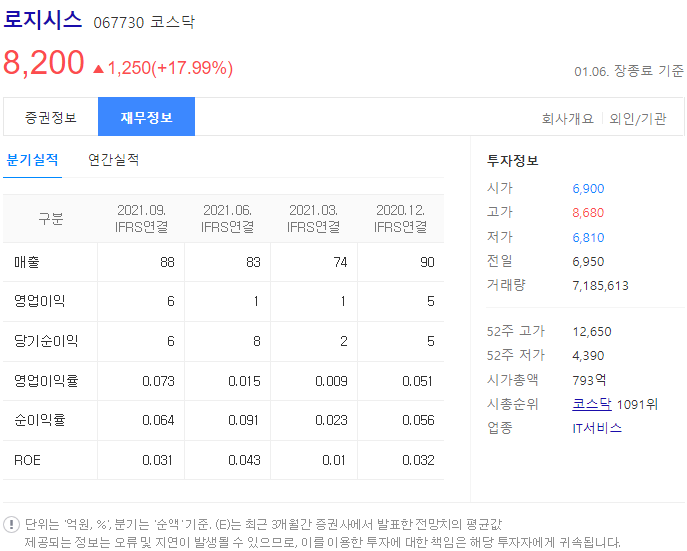Click the stock code 067730
The width and height of the screenshot is (687, 551).
(x=119, y=22)
